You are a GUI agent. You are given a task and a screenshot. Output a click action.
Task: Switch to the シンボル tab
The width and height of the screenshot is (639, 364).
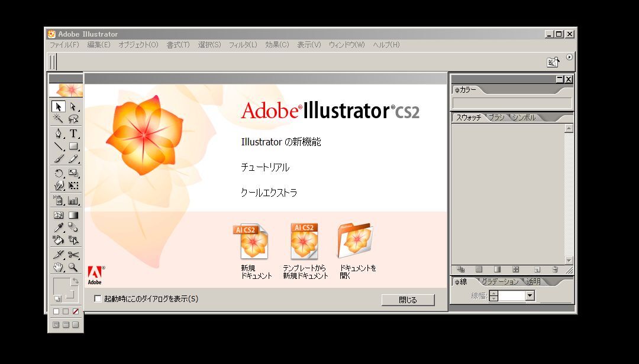pos(524,117)
